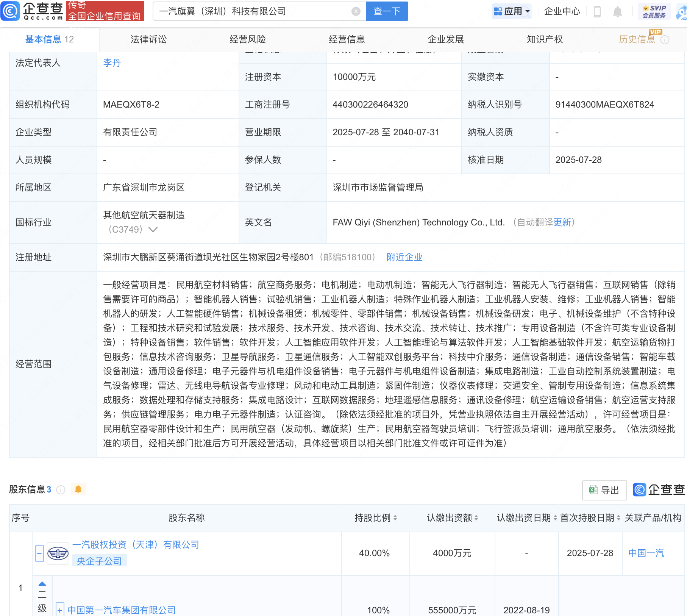The image size is (687, 616).
Task: Open 企业中心 link in header
Action: coord(562,11)
